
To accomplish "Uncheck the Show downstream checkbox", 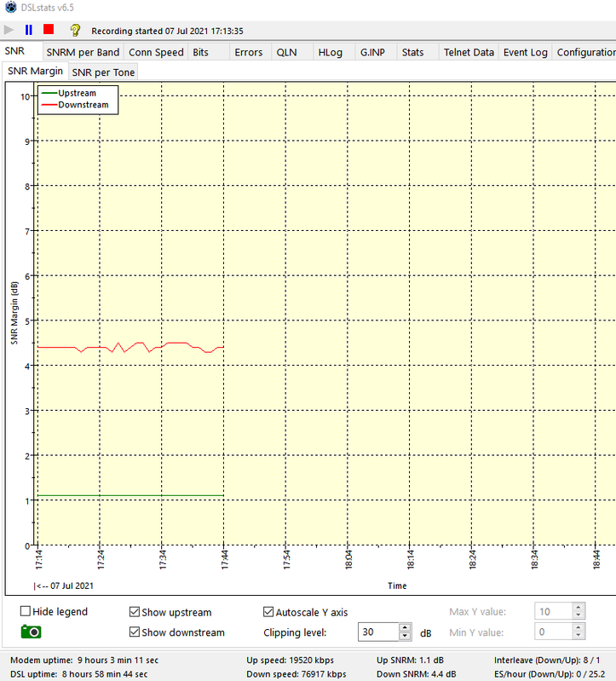I will (x=135, y=632).
